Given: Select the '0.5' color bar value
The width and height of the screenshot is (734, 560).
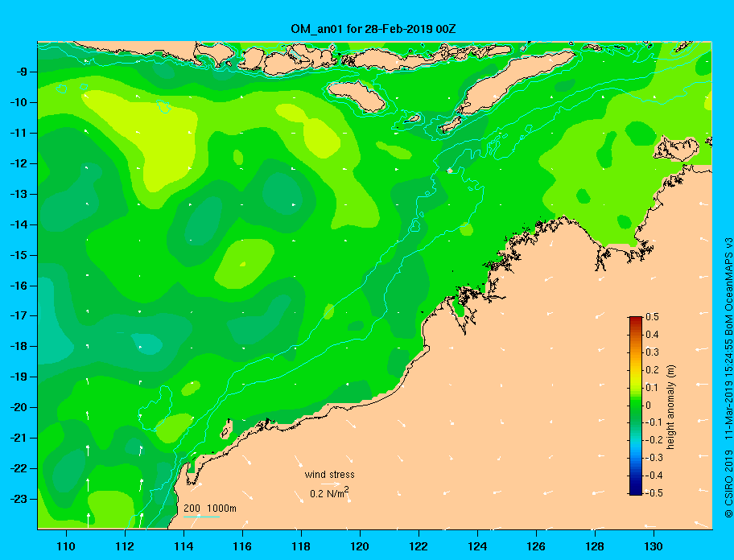Looking at the screenshot, I should tap(652, 317).
